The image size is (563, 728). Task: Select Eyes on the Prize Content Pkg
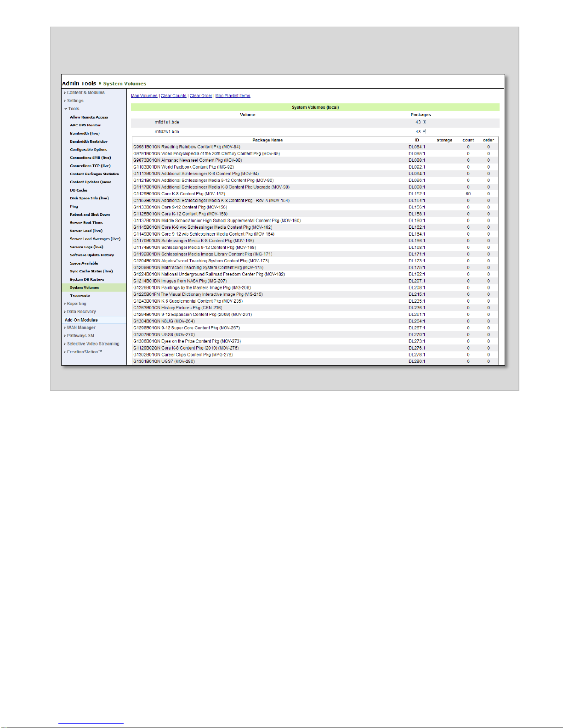tap(315, 341)
